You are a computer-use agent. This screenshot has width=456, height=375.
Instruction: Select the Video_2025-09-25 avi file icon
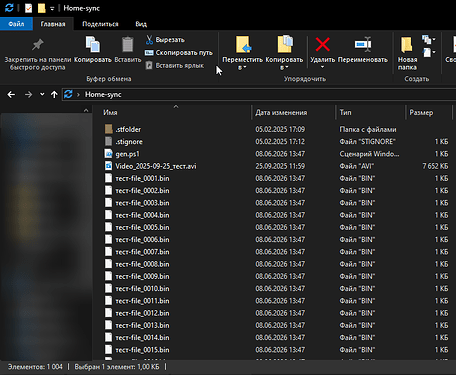109,166
